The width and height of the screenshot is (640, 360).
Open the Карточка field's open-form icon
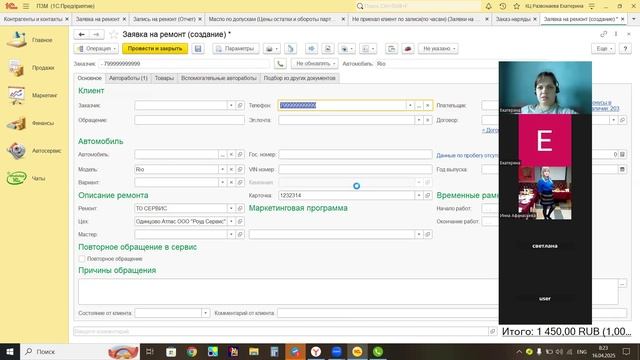point(428,195)
